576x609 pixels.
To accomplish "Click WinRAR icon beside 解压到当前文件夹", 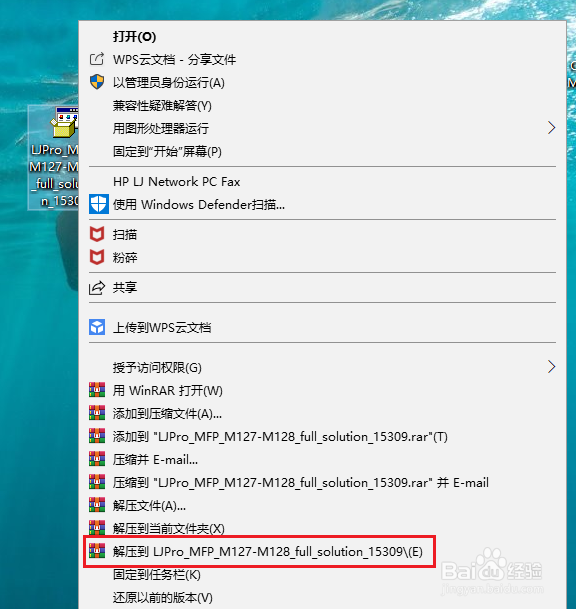I will [97, 528].
